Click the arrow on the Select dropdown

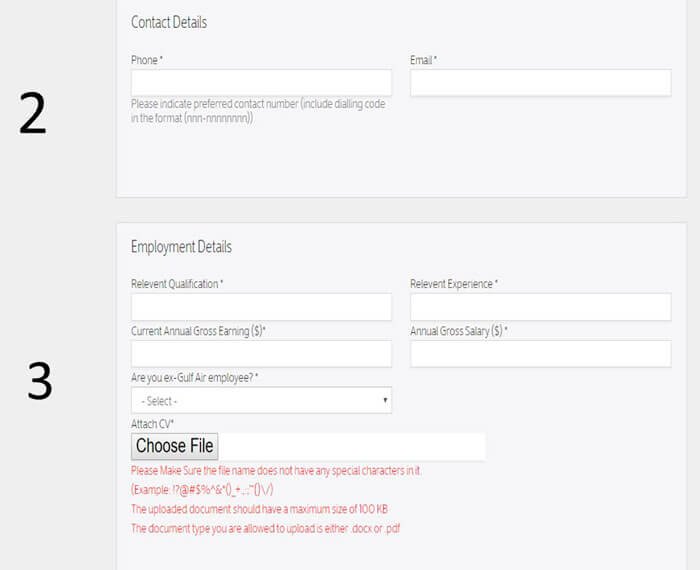pos(386,400)
